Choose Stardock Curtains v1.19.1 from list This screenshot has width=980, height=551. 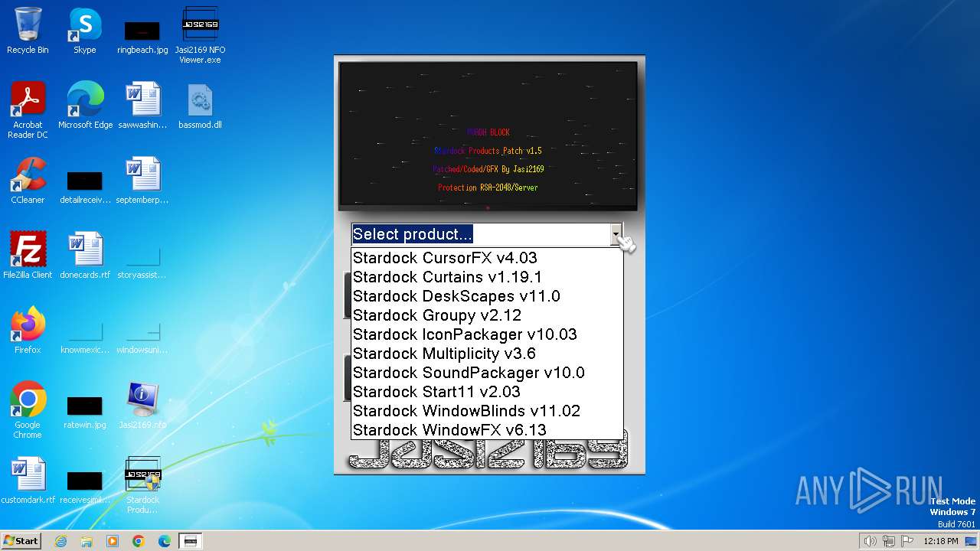pyautogui.click(x=487, y=277)
